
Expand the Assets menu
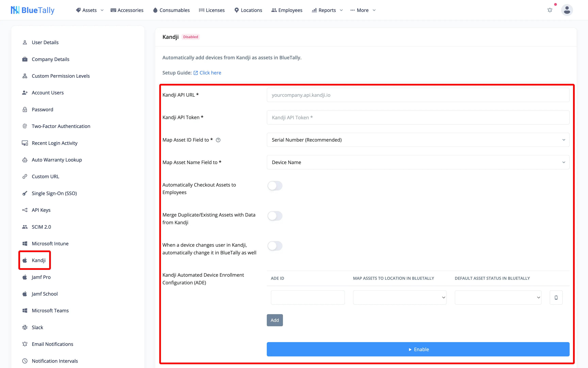pyautogui.click(x=90, y=10)
